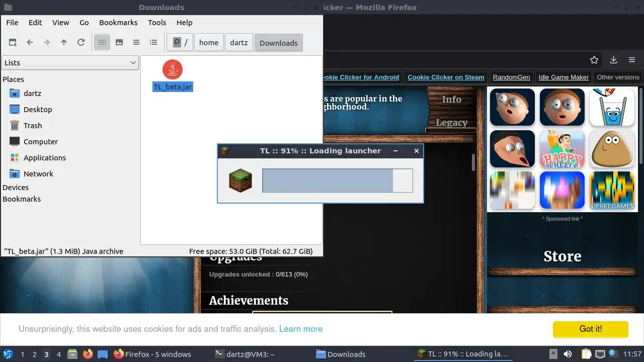Click 'Downloads' path bar button
Screen dimensions: 644x362
click(279, 43)
